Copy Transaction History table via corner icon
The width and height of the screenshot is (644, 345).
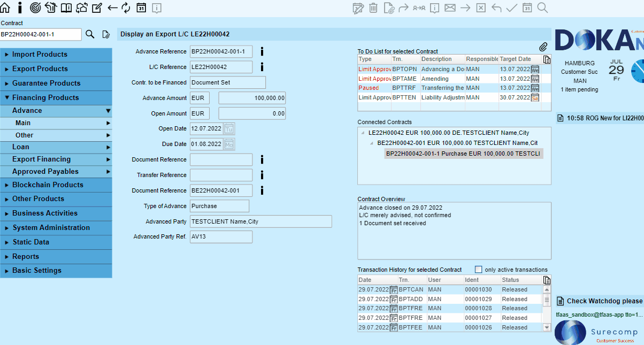[546, 280]
